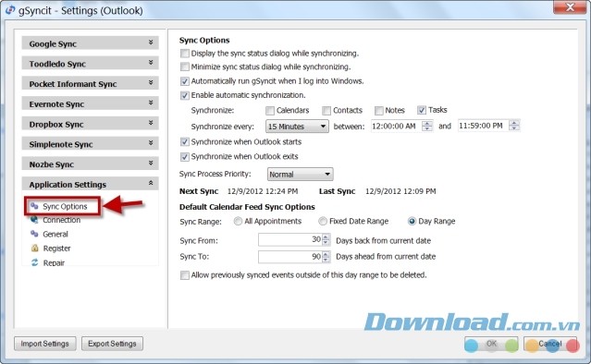
Task: Expand the Dropbox Sync section
Action: tap(90, 124)
